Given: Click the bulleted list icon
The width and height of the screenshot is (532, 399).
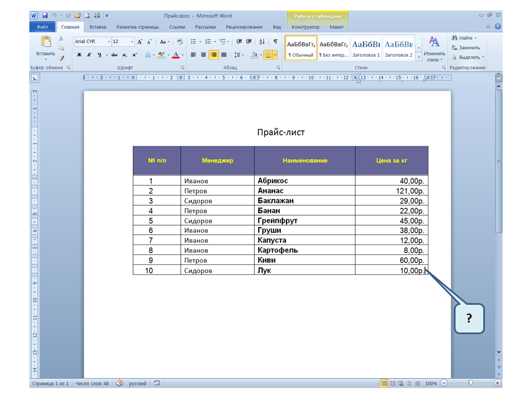Looking at the screenshot, I should pyautogui.click(x=193, y=42).
